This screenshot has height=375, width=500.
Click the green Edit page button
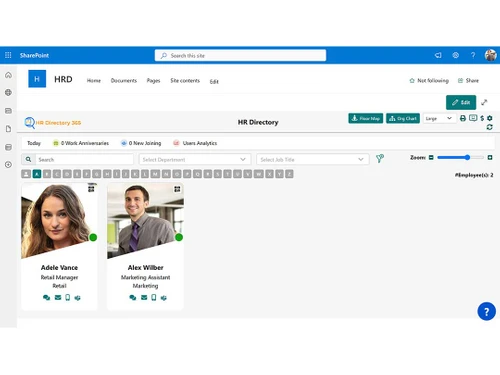click(x=461, y=102)
